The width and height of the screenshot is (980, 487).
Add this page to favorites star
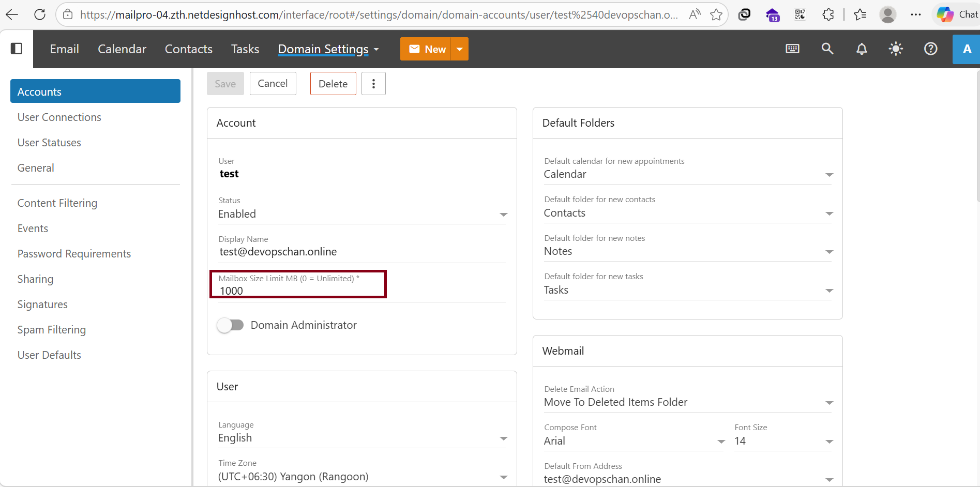[716, 14]
